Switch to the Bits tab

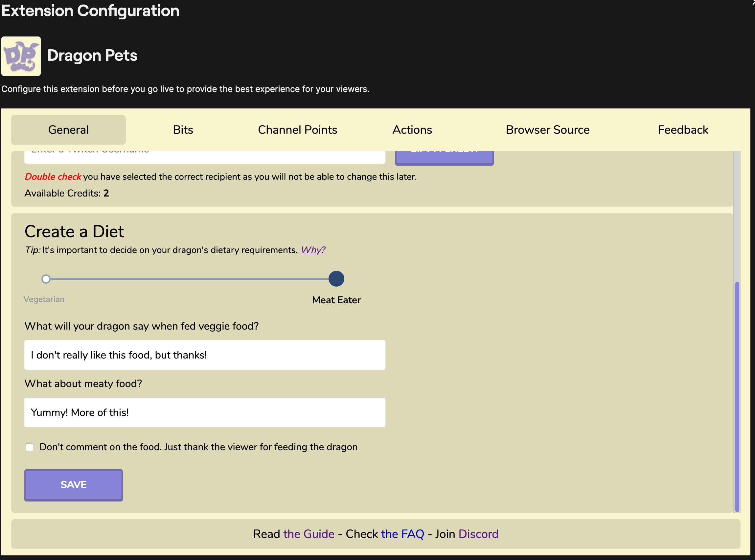click(x=183, y=130)
